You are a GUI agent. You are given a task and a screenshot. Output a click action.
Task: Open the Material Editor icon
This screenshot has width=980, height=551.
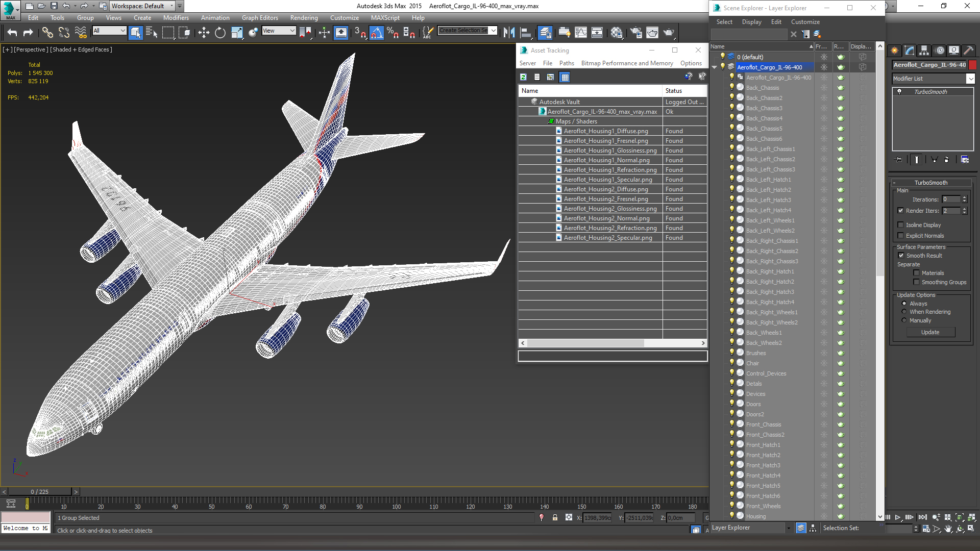coord(617,33)
